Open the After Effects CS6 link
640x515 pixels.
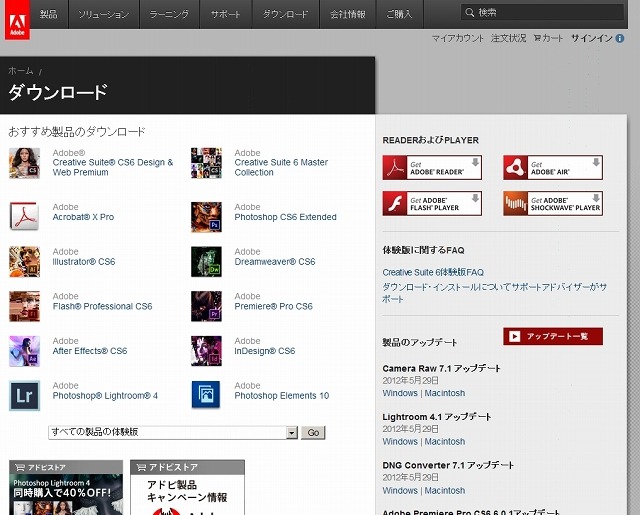coord(90,351)
